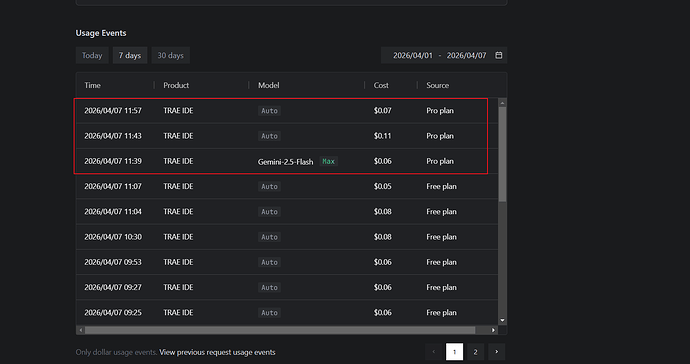Viewport: 690px width, 364px height.
Task: Select page 2 in pagination
Action: pos(475,352)
